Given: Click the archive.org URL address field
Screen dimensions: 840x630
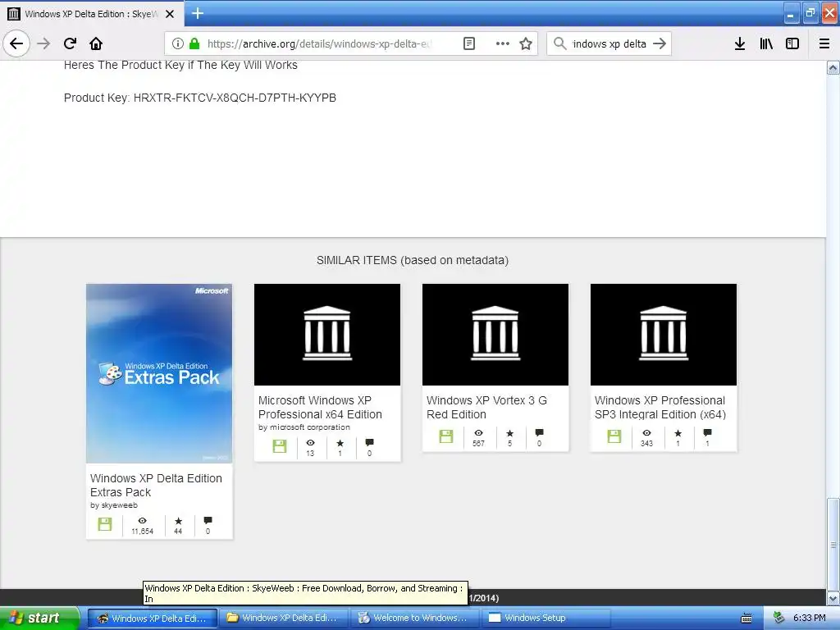Looking at the screenshot, I should click(319, 43).
